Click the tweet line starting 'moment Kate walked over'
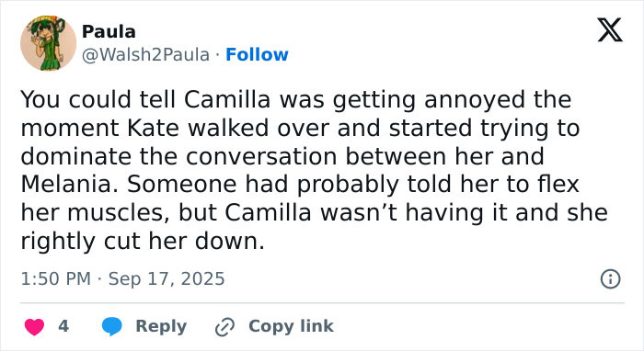The width and height of the screenshot is (644, 351). coord(300,128)
